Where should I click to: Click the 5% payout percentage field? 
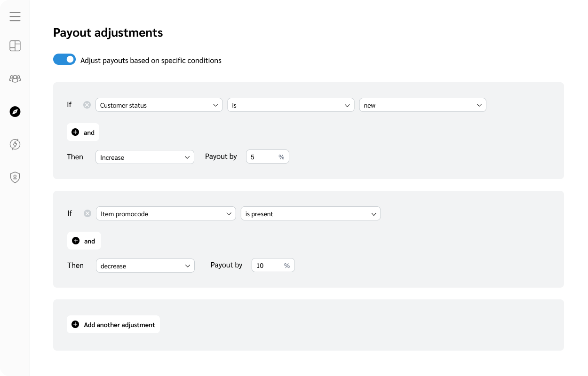(x=264, y=156)
